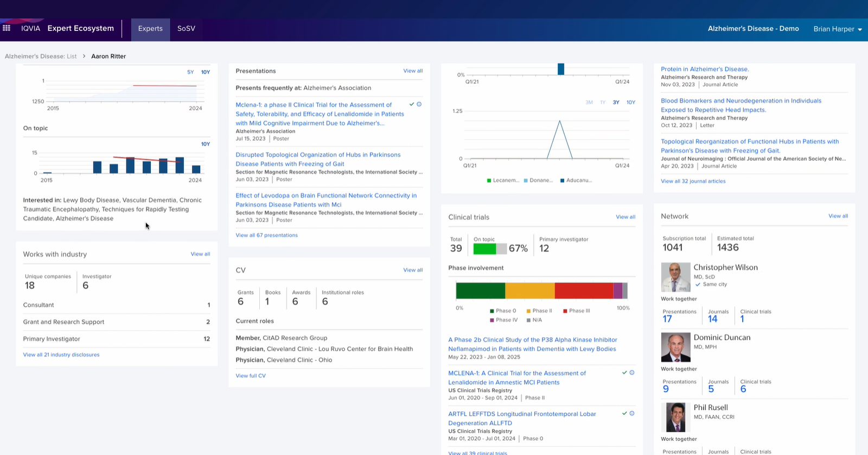Switch to the SoSV tab
868x455 pixels.
tap(186, 28)
